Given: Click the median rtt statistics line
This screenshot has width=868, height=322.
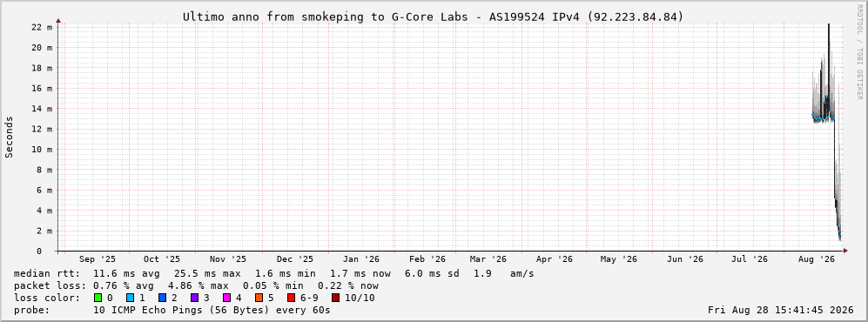Looking at the screenshot, I should click(x=274, y=273).
